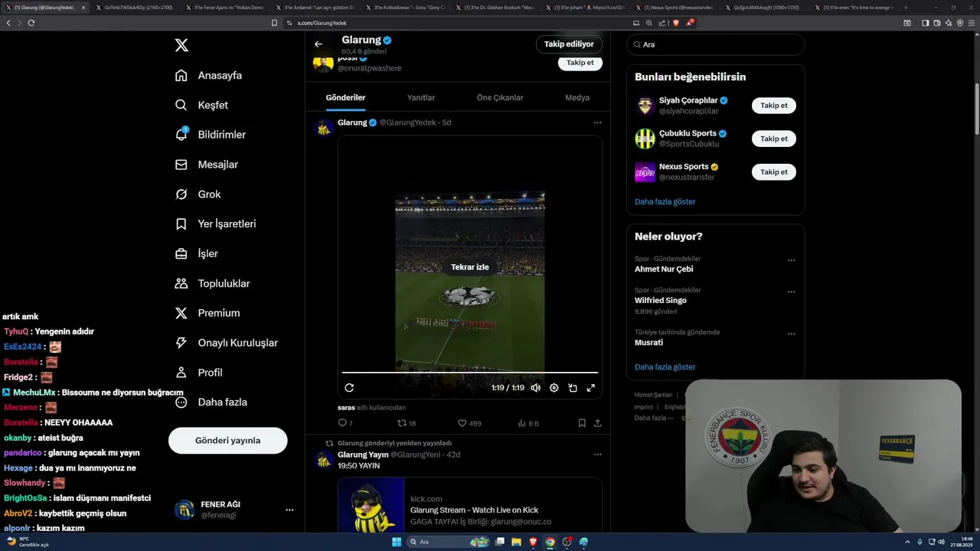Switch to Gönderiler tab

[345, 98]
